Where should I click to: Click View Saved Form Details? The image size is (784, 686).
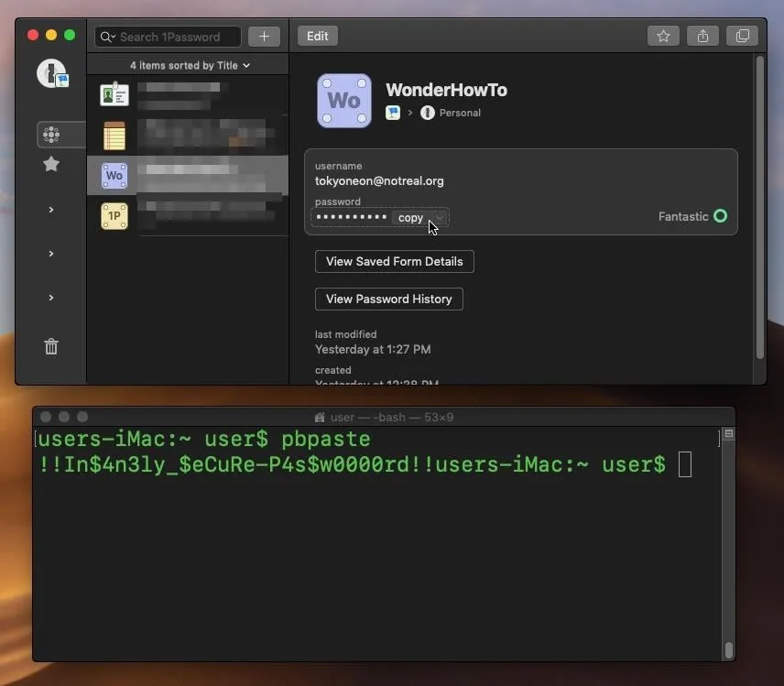395,262
